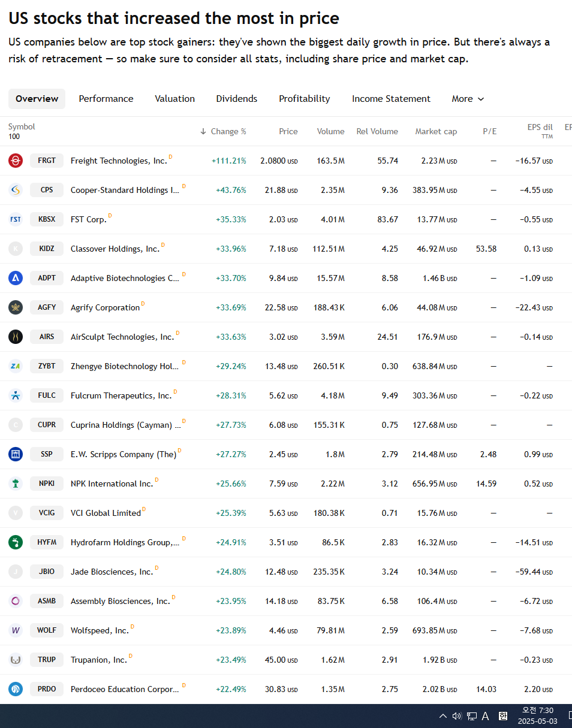Open the Valuation tab
This screenshot has height=728, width=572.
(175, 99)
